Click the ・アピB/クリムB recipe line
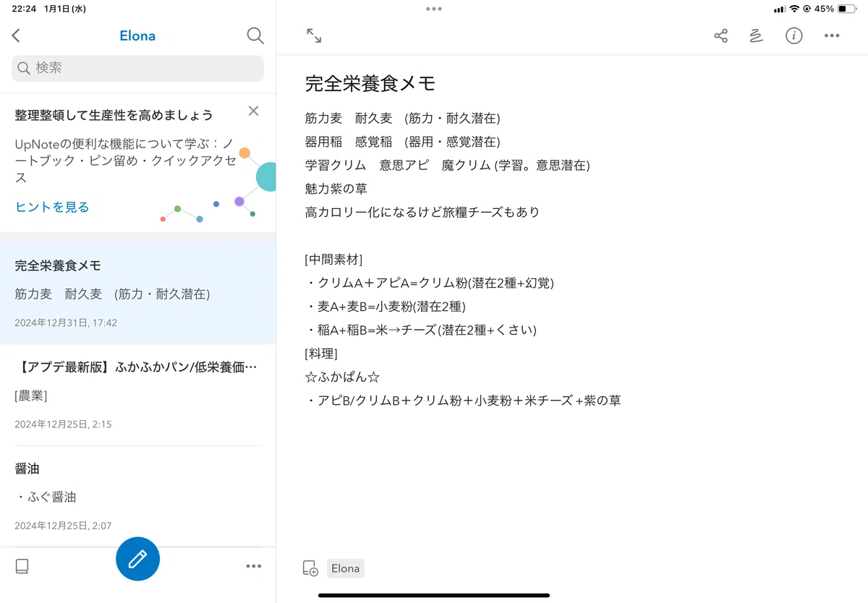This screenshot has height=603, width=868. 463,400
